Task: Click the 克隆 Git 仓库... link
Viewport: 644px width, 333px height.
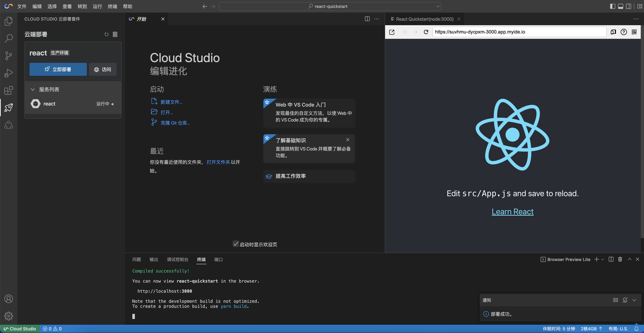Action: 175,123
